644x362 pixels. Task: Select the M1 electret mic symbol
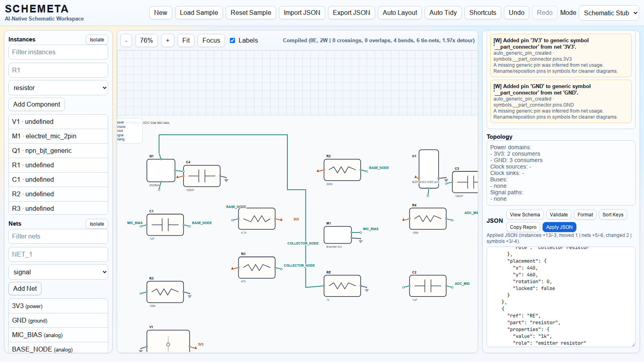(337, 235)
